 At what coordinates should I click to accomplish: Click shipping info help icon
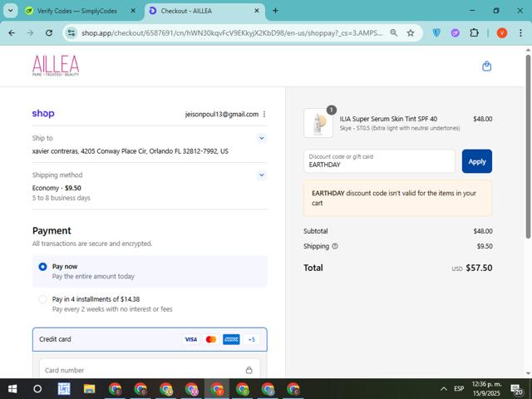(x=335, y=246)
